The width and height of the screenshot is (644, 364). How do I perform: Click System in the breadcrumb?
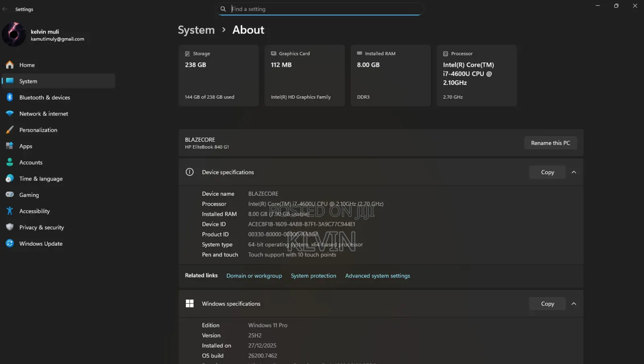pos(196,30)
